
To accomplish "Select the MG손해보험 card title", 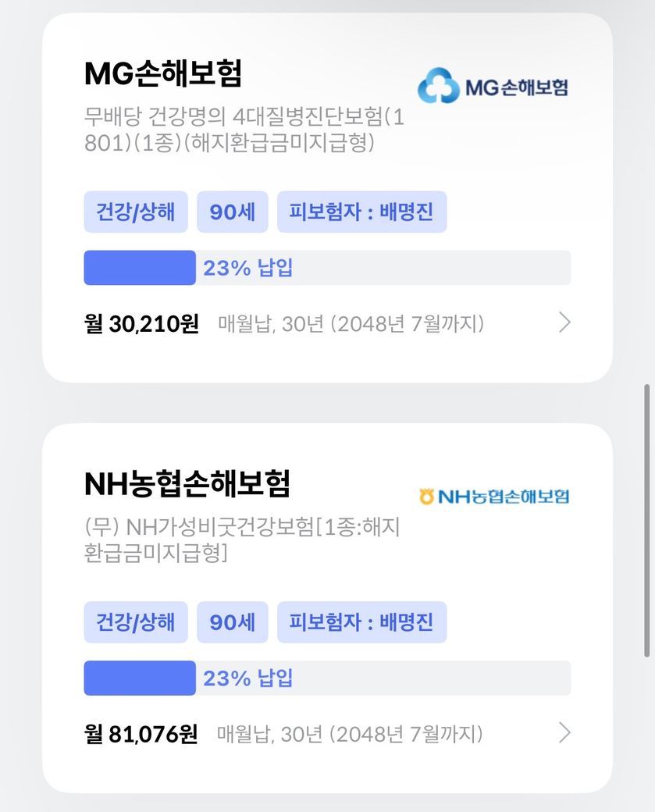I will point(163,73).
